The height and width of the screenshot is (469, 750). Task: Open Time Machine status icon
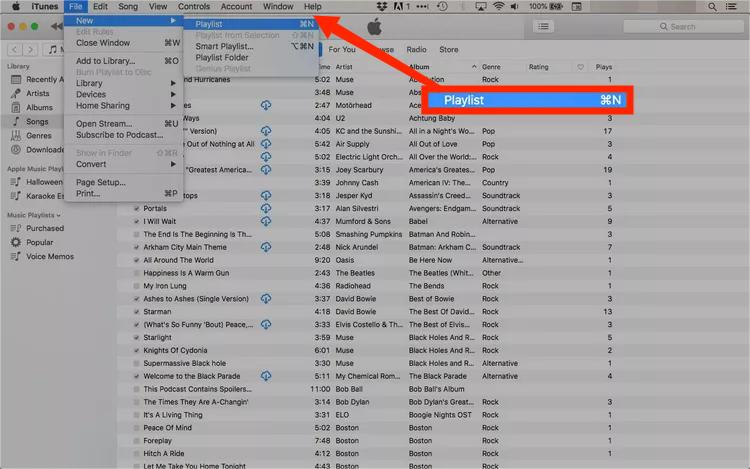click(442, 7)
